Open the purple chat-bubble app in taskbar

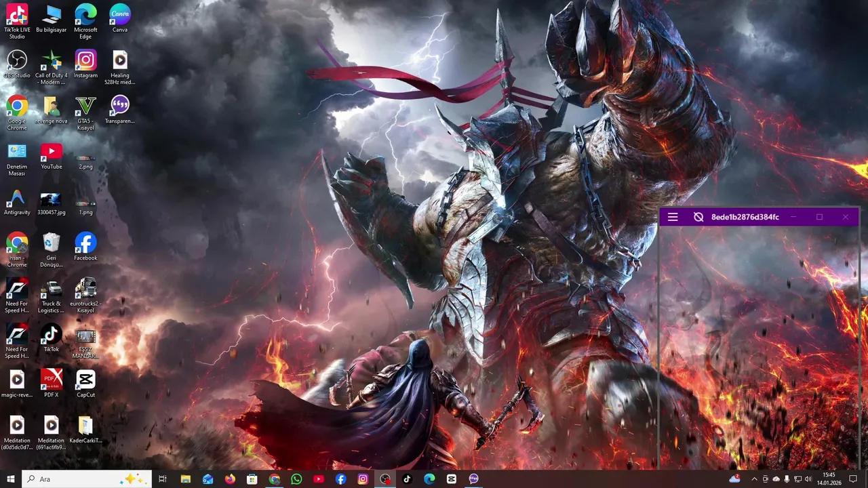pos(474,479)
